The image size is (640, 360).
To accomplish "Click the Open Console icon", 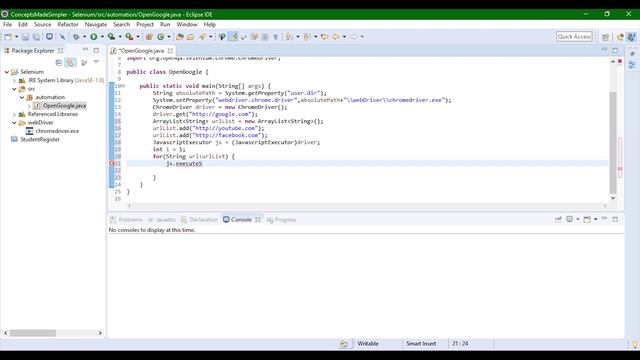I will pyautogui.click(x=587, y=220).
